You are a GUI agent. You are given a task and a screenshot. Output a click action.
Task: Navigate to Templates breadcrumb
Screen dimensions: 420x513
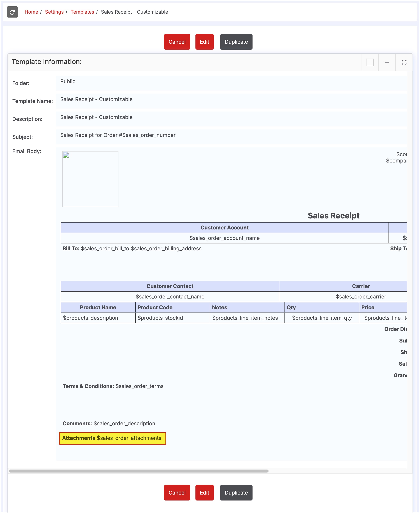coord(82,12)
